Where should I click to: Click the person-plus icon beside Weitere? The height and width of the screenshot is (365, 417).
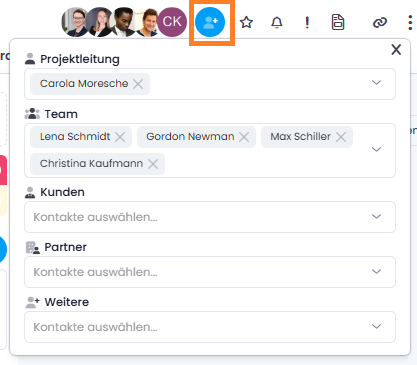tap(33, 302)
